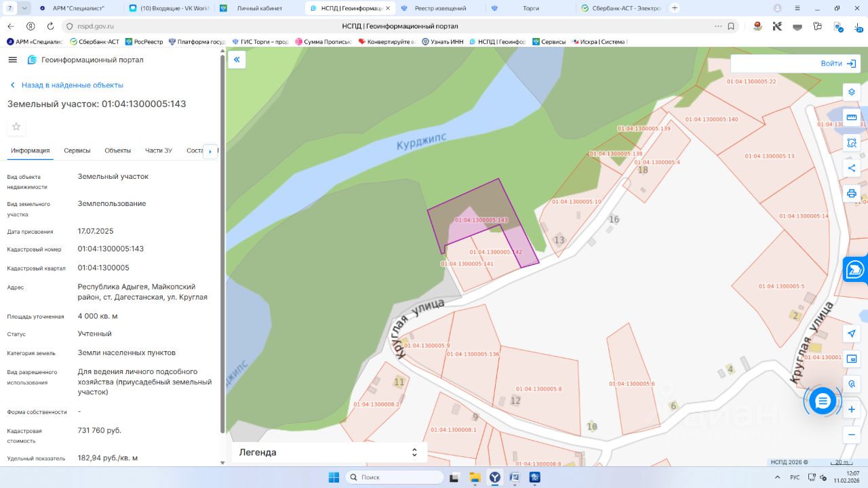
Task: Zoom in on the map
Action: (x=852, y=409)
